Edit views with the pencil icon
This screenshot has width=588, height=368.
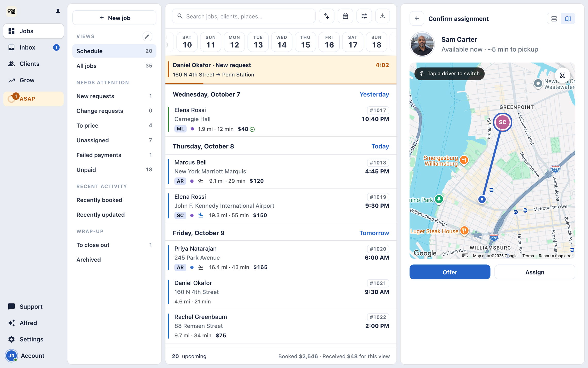click(147, 36)
